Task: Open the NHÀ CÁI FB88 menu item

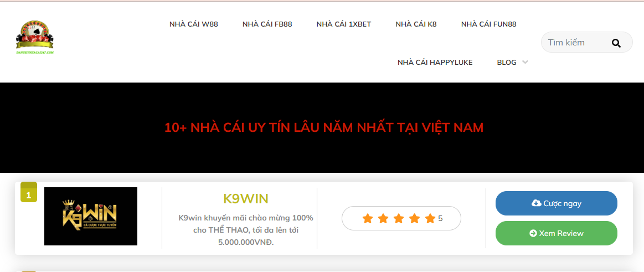Action: 267,24
